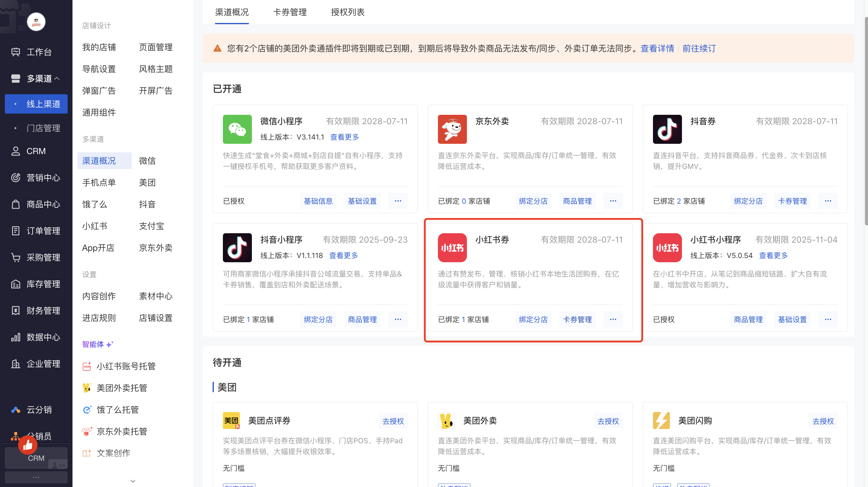The image size is (868, 487).
Task: Open the red thumbs-up feedback button
Action: 27,445
